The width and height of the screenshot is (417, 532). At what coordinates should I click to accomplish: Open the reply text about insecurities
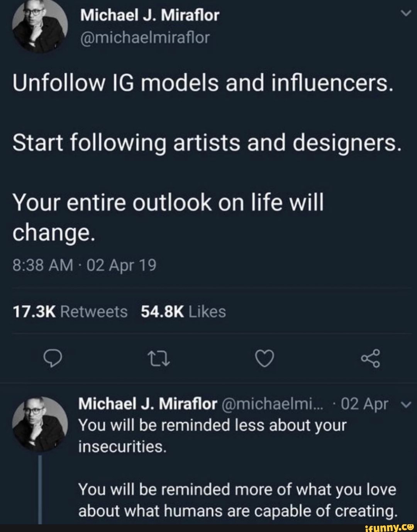(x=212, y=436)
